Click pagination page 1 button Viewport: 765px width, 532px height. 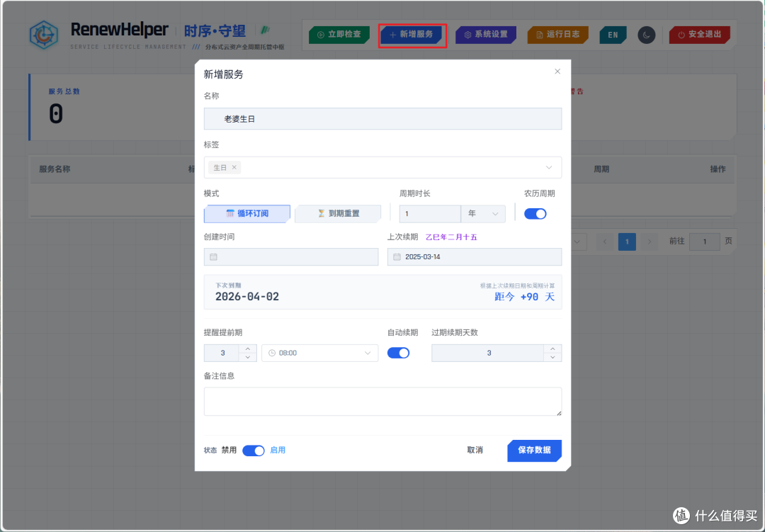(x=627, y=242)
